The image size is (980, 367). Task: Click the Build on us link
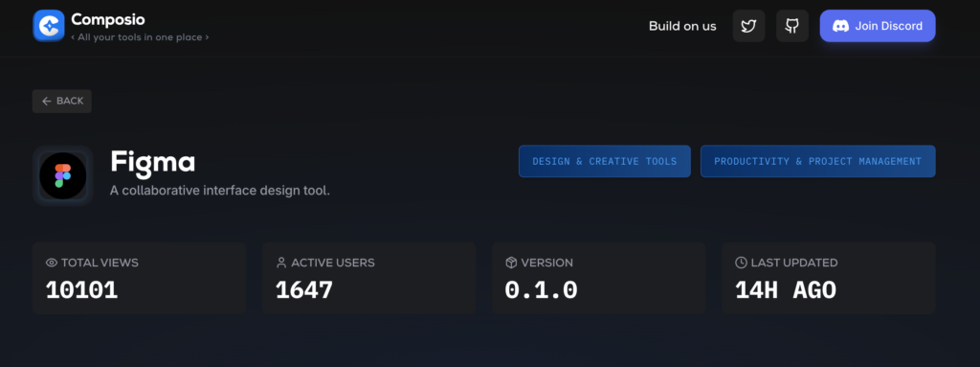click(x=682, y=26)
